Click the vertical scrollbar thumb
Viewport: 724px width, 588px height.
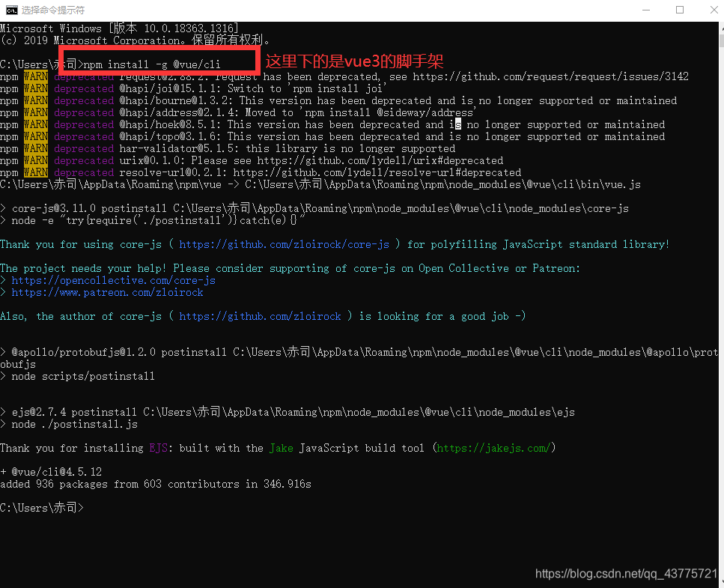(x=721, y=39)
